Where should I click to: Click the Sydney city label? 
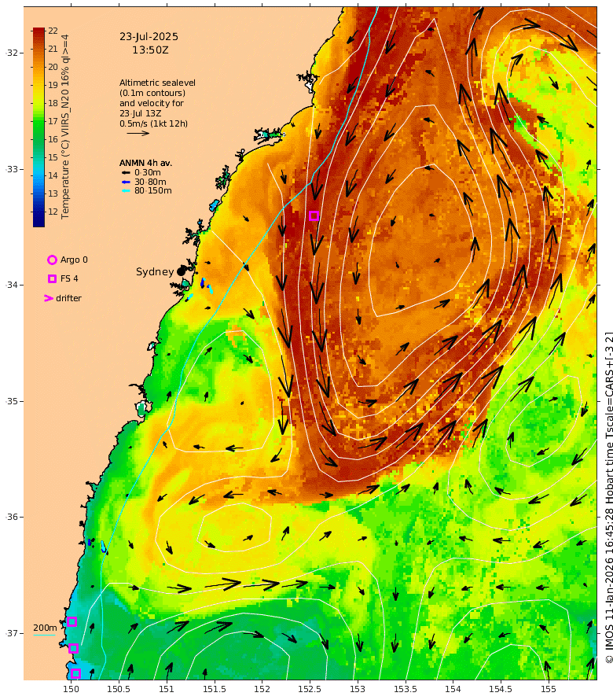(x=155, y=272)
